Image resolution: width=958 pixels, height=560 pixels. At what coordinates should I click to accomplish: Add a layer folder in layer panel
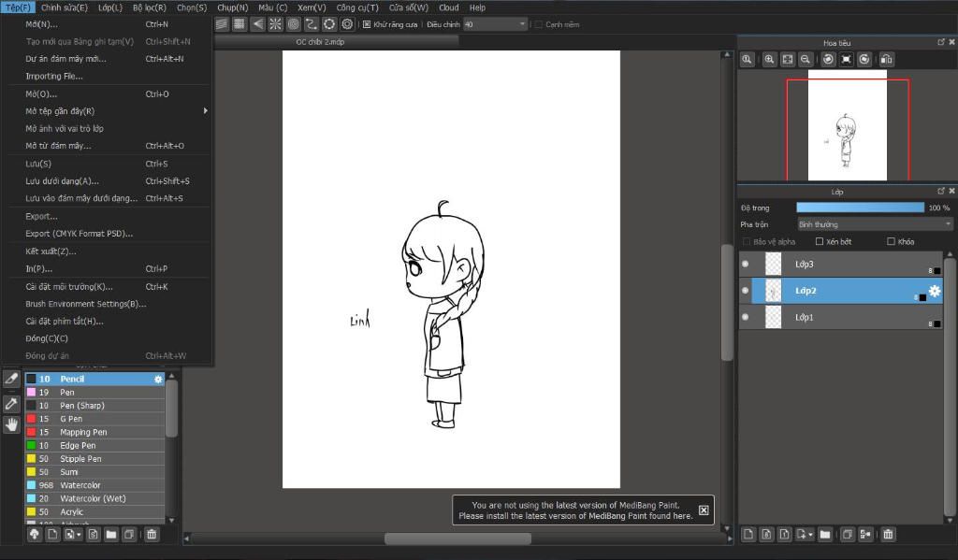click(825, 535)
